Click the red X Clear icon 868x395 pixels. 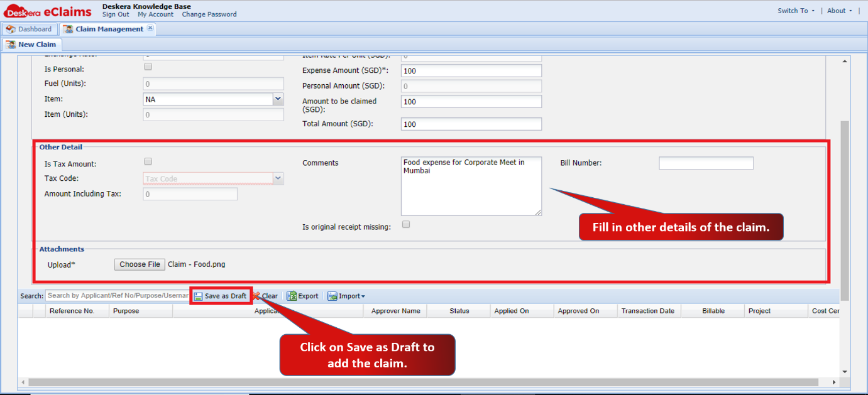[256, 296]
